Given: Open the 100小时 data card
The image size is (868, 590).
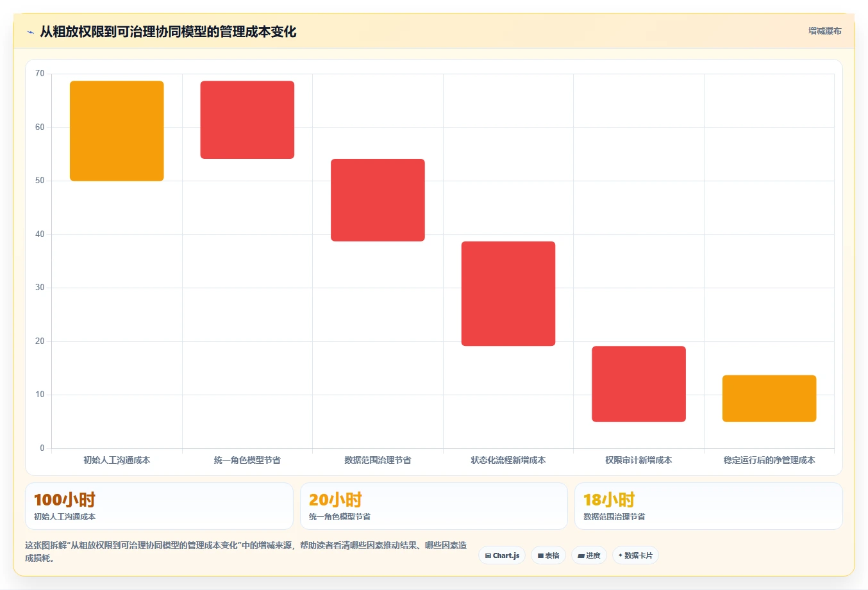Looking at the screenshot, I should pos(159,506).
